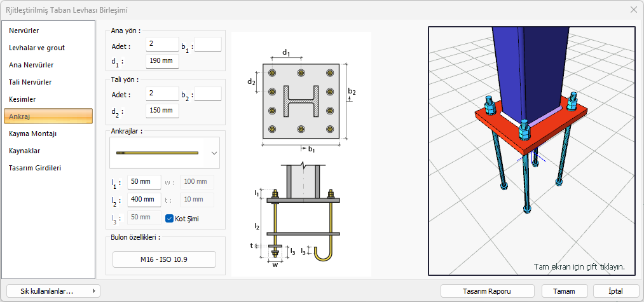
Task: Click the M16 - ISO 10.9 bolt button
Action: click(164, 259)
